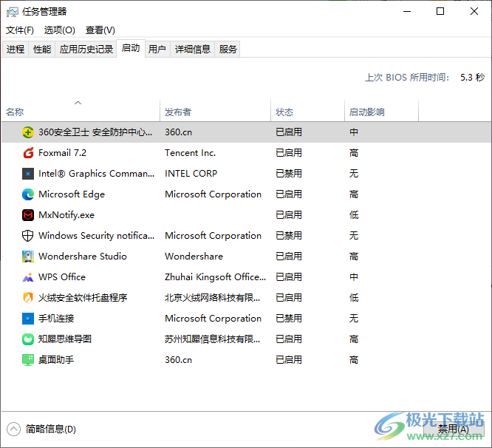Select the 桌面助手 row name
This screenshot has height=448, width=492.
56,360
